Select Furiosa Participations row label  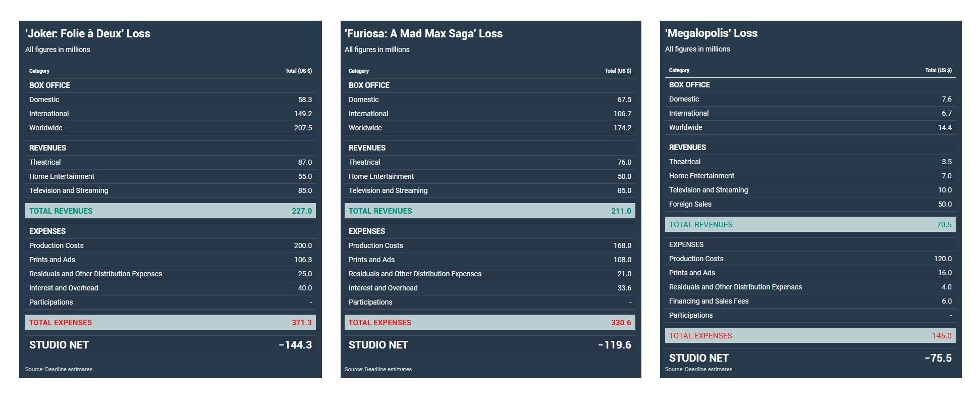pos(370,302)
